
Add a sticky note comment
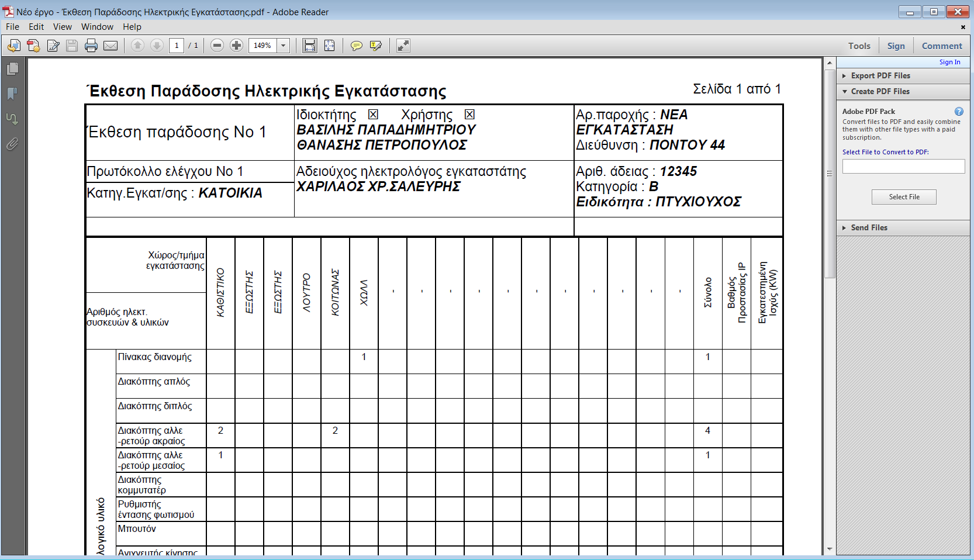[356, 46]
